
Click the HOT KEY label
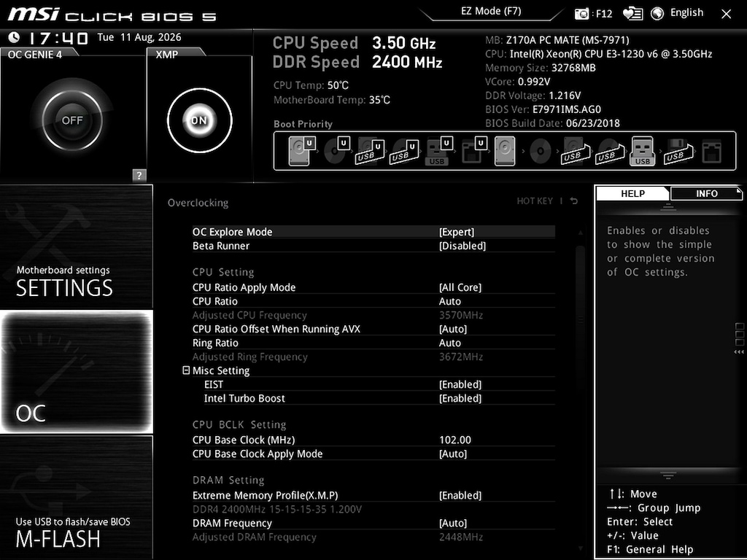click(x=535, y=201)
